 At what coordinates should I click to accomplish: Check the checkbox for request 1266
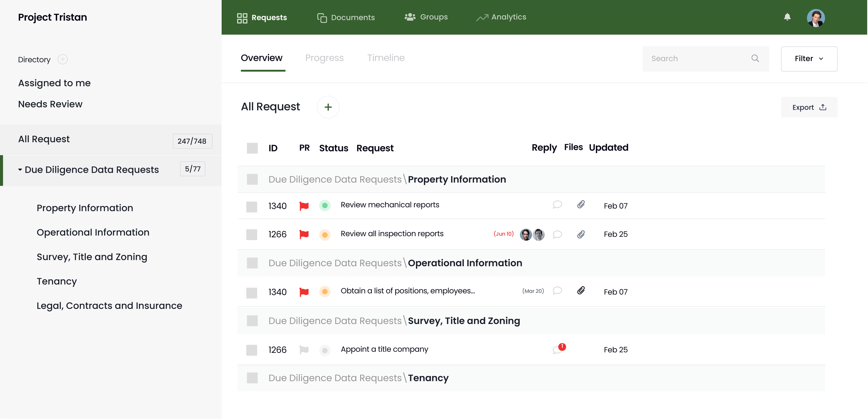tap(252, 234)
